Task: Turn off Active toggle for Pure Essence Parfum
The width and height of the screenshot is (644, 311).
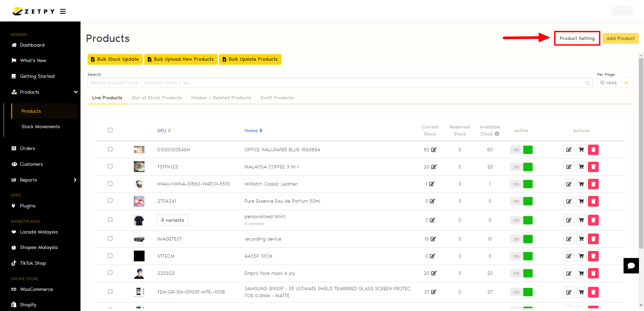Action: click(x=521, y=201)
